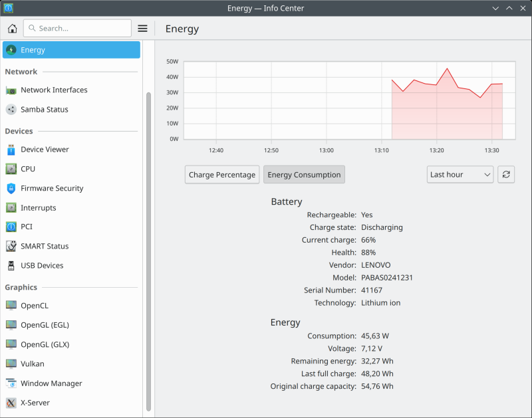This screenshot has height=418, width=532.
Task: Enable the Energy Consumption graph
Action: point(304,174)
